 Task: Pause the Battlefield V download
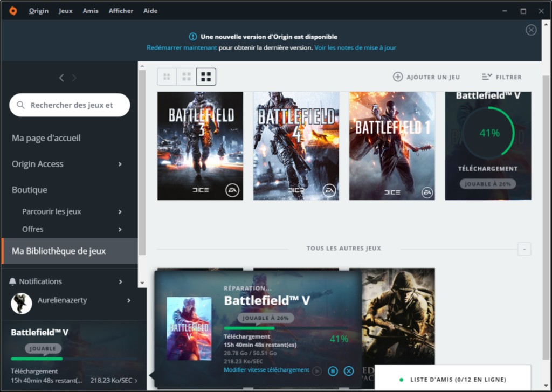[x=333, y=371]
